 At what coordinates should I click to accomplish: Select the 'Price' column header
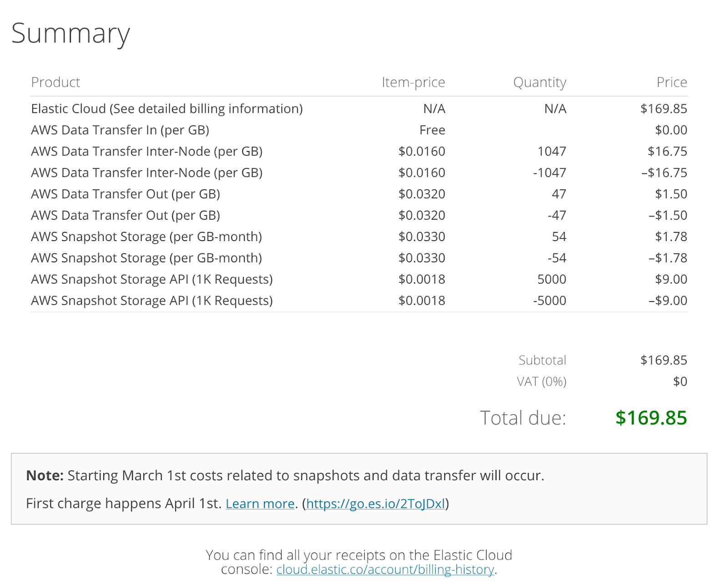coord(672,82)
